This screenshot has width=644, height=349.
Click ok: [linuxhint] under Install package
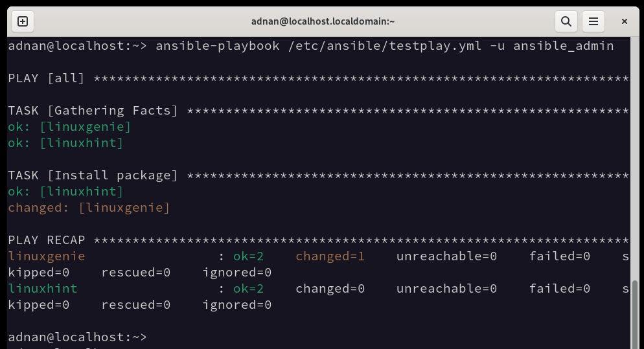pyautogui.click(x=65, y=191)
